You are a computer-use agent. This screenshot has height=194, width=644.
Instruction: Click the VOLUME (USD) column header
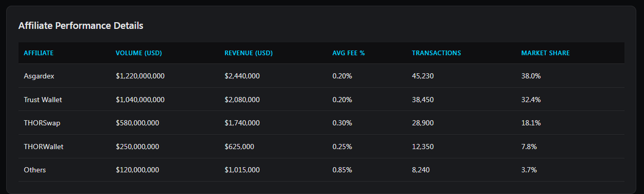click(x=139, y=53)
